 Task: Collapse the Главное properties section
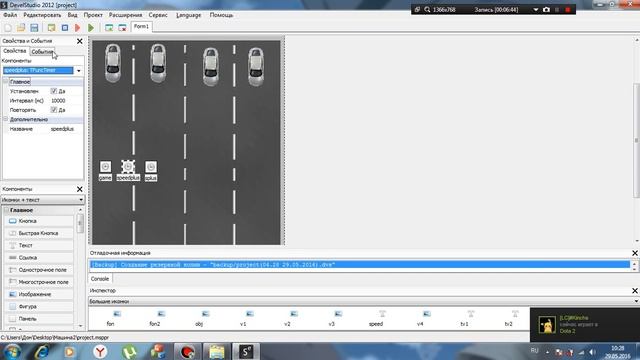point(6,82)
